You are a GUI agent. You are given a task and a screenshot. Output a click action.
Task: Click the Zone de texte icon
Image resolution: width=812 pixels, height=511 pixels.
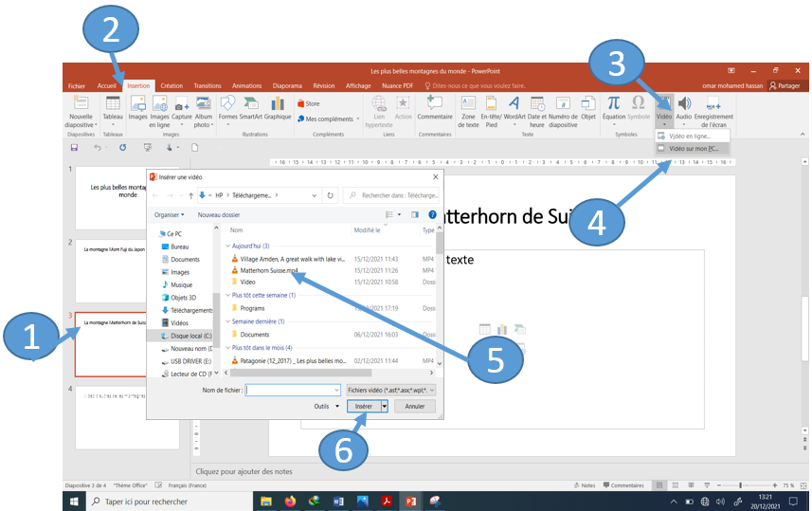pyautogui.click(x=468, y=106)
